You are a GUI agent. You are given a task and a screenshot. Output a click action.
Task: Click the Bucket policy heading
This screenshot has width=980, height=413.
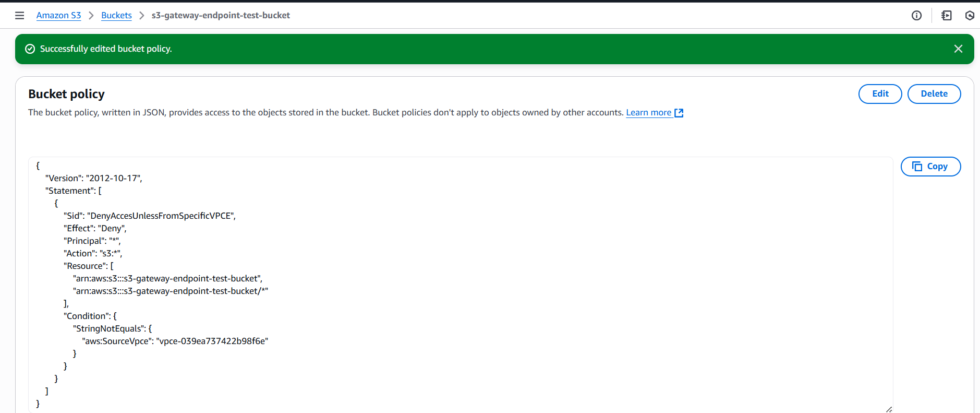(66, 94)
